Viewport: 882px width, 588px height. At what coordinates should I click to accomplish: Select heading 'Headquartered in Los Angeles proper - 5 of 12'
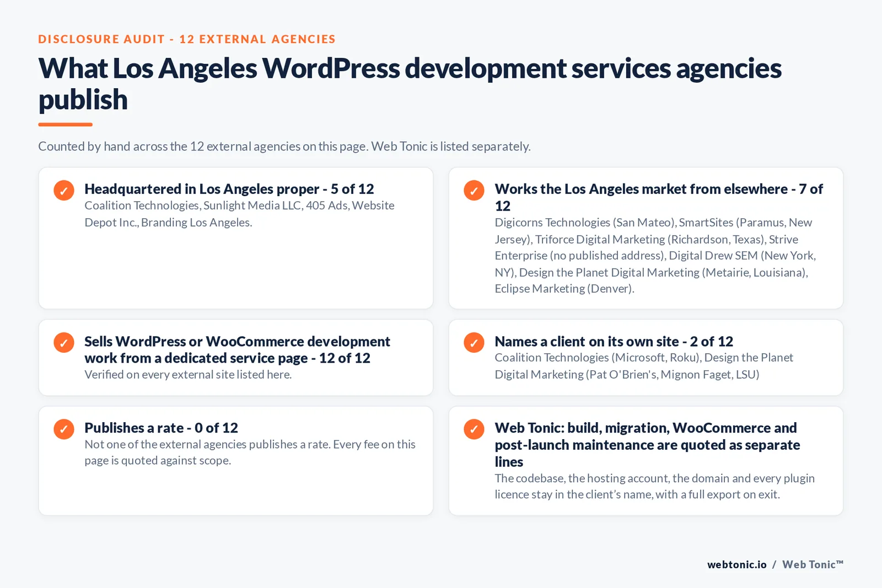(x=229, y=189)
